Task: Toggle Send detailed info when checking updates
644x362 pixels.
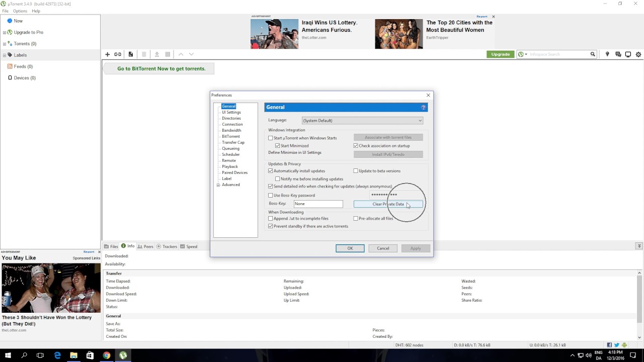Action: tap(271, 187)
